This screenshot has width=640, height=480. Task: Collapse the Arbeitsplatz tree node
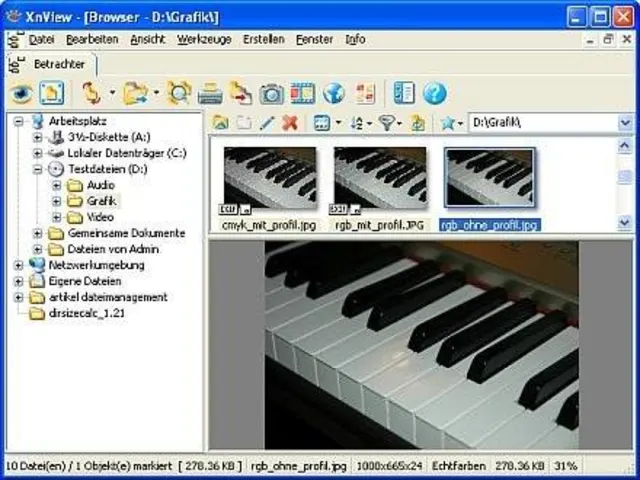tap(18, 121)
